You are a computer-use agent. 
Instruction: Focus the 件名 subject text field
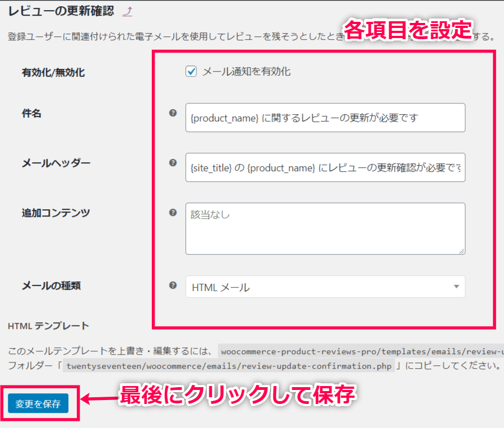pyautogui.click(x=325, y=117)
